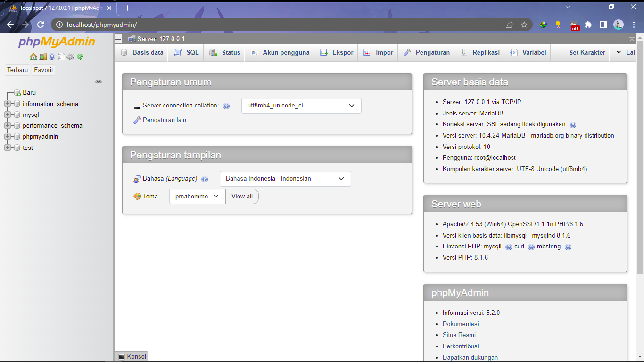Expand the mysql database tree node
This screenshot has width=644, height=362.
point(7,115)
